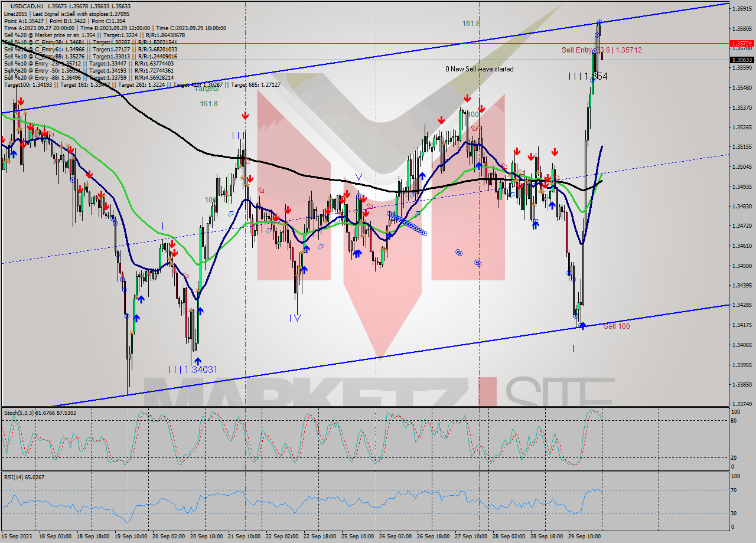Select the 'I I I 1.34031' wave label
The height and width of the screenshot is (543, 756).
pyautogui.click(x=193, y=369)
